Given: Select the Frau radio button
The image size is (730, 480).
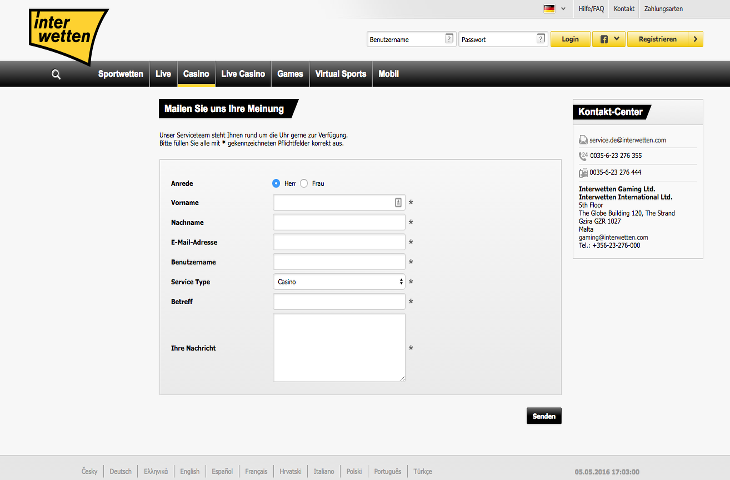Looking at the screenshot, I should click(x=304, y=183).
